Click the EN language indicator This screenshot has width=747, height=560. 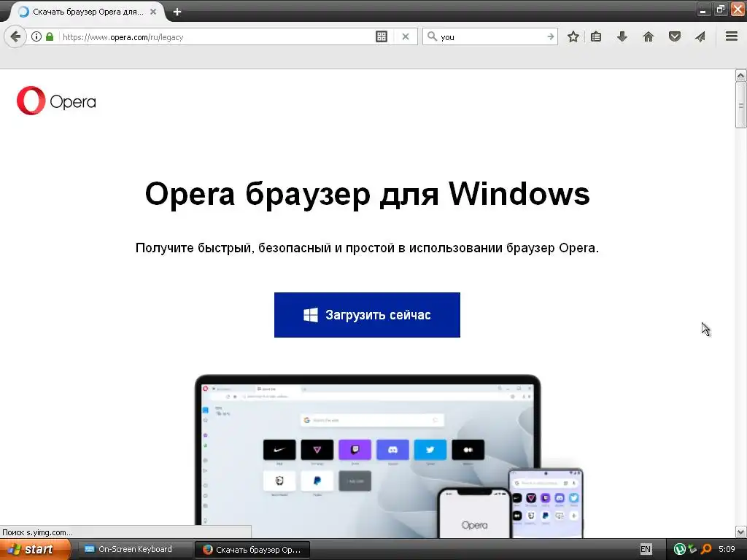pyautogui.click(x=646, y=549)
